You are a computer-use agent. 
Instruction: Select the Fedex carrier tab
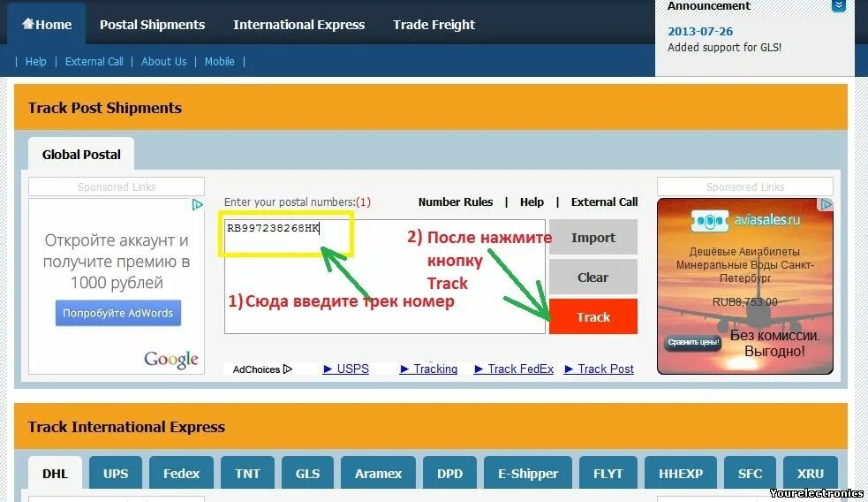(182, 474)
